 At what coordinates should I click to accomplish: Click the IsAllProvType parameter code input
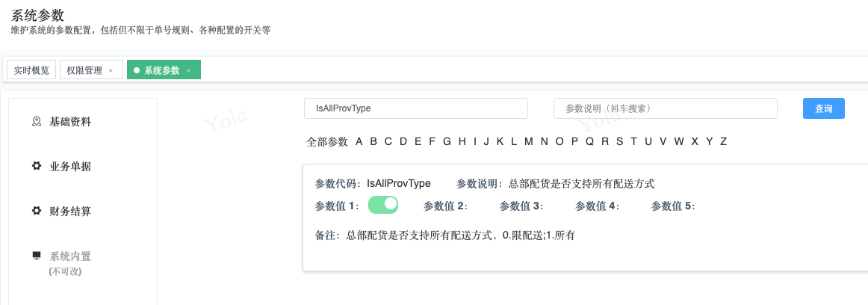point(416,108)
